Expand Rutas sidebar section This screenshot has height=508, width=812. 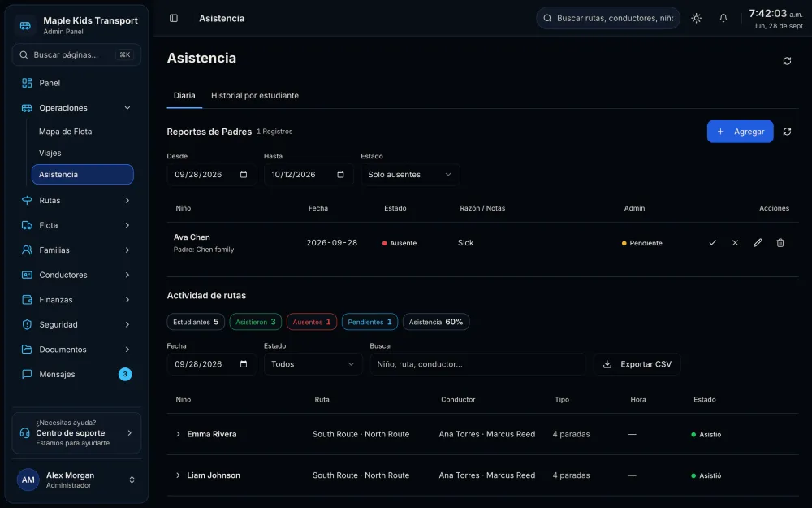[76, 201]
